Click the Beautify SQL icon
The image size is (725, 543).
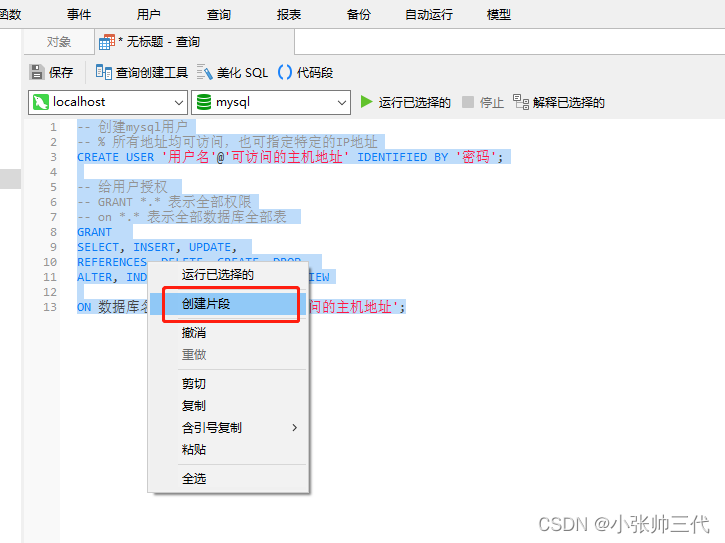click(x=204, y=72)
